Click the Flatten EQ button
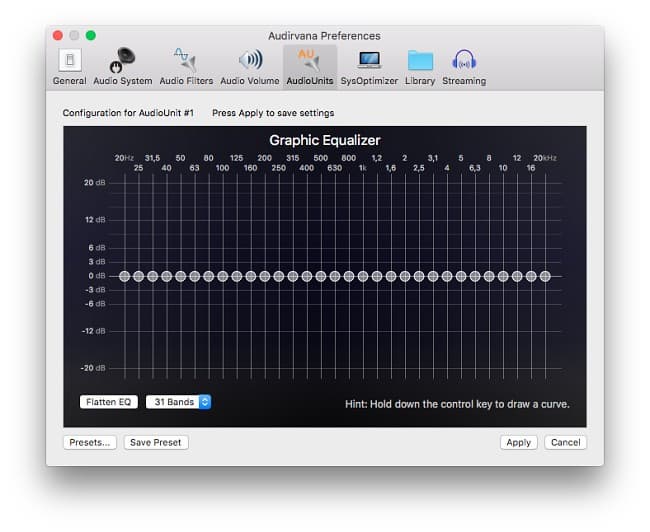The height and width of the screenshot is (532, 650). (109, 402)
